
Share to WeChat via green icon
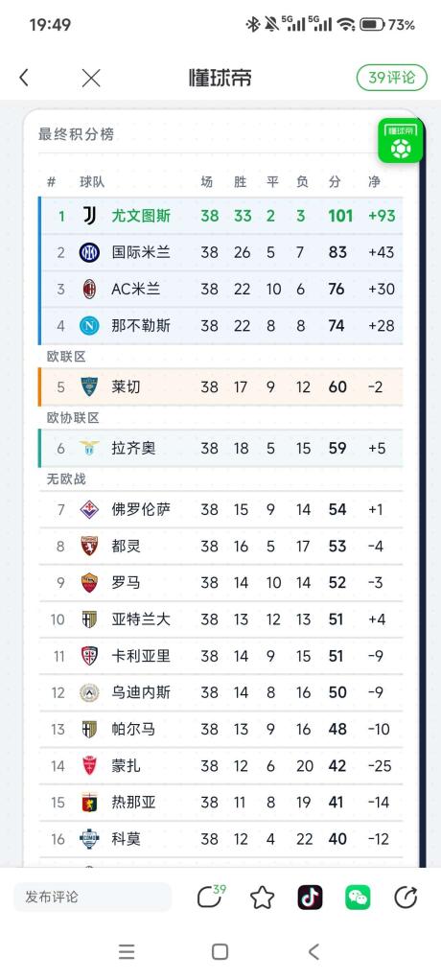point(358,898)
